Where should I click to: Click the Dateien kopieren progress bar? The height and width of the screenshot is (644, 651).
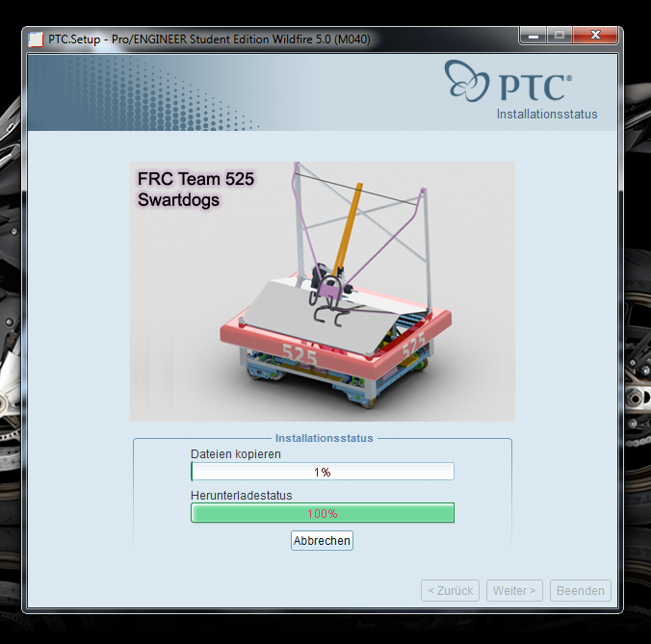pyautogui.click(x=323, y=472)
